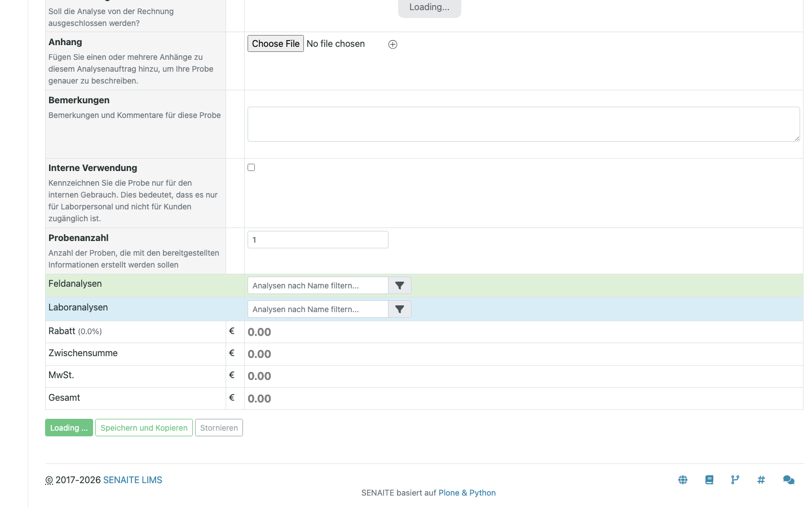Click the copyright icon beside 2017-2026
Image resolution: width=812 pixels, height=508 pixels.
pyautogui.click(x=49, y=480)
